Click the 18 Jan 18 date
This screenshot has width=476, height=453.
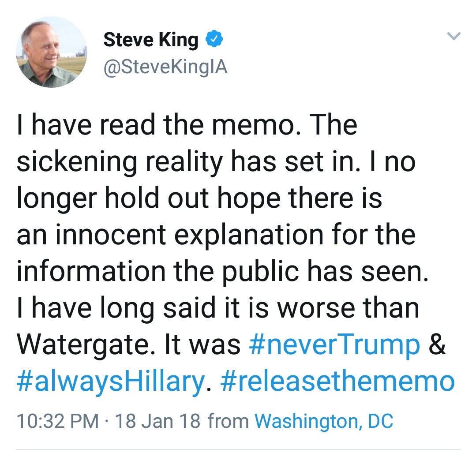pos(158,421)
